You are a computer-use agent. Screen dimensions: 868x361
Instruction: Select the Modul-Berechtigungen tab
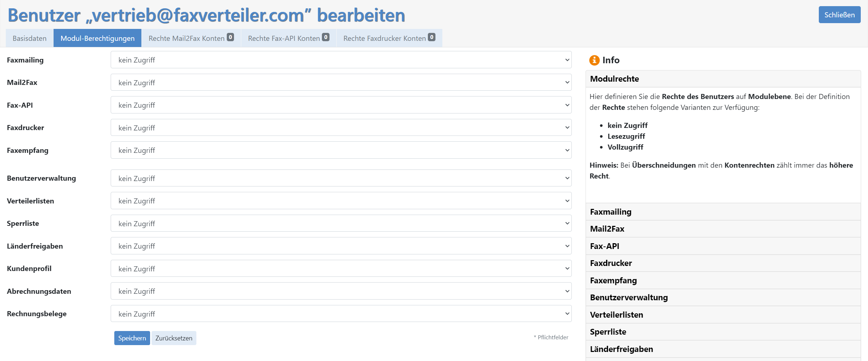pyautogui.click(x=98, y=38)
